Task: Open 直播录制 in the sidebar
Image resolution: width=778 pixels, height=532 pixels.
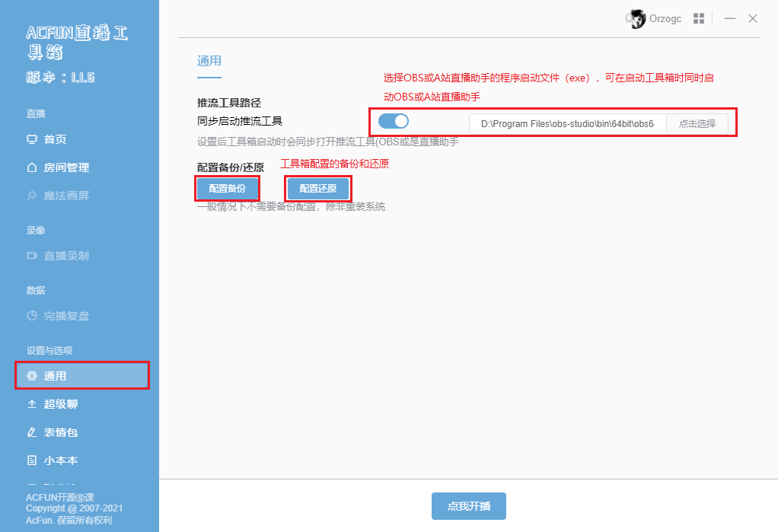Action: point(82,256)
